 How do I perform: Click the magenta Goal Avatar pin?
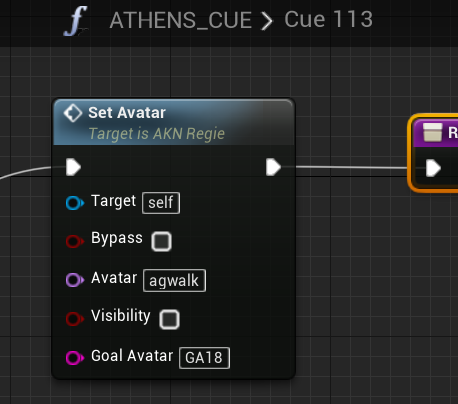75,358
